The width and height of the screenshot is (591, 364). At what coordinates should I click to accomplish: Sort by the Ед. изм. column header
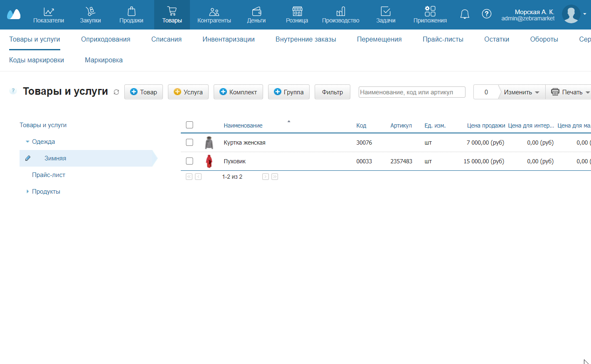point(435,125)
